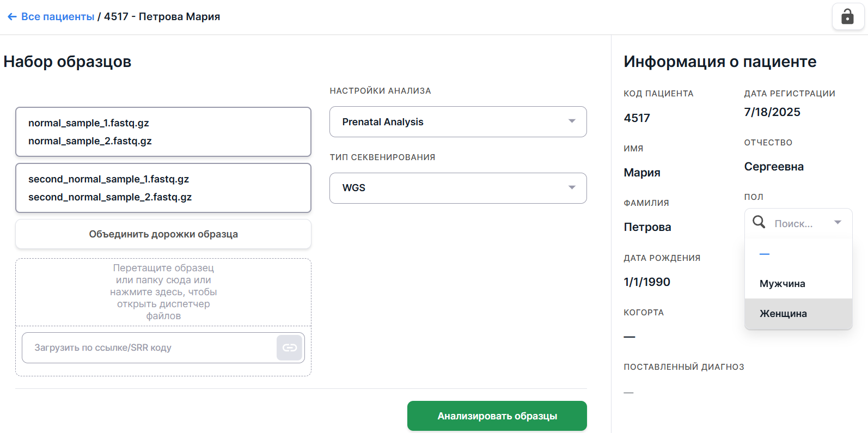Expand the WGS sequencing type dropdown
The width and height of the screenshot is (868, 433).
click(457, 188)
